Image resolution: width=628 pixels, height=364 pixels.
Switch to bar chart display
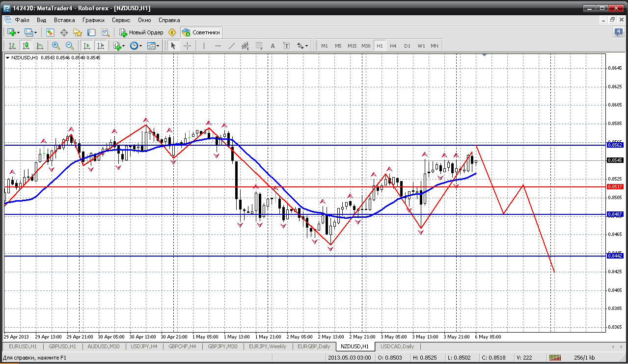(x=12, y=46)
